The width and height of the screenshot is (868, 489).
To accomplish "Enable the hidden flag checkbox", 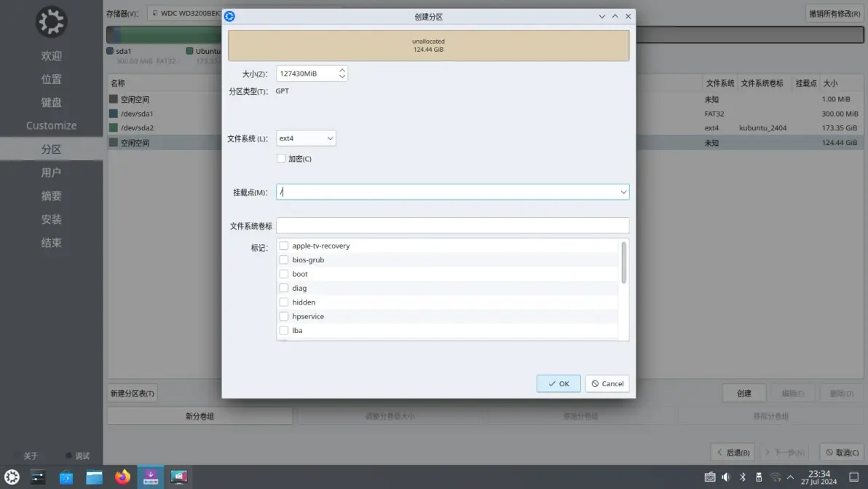I will tap(284, 302).
